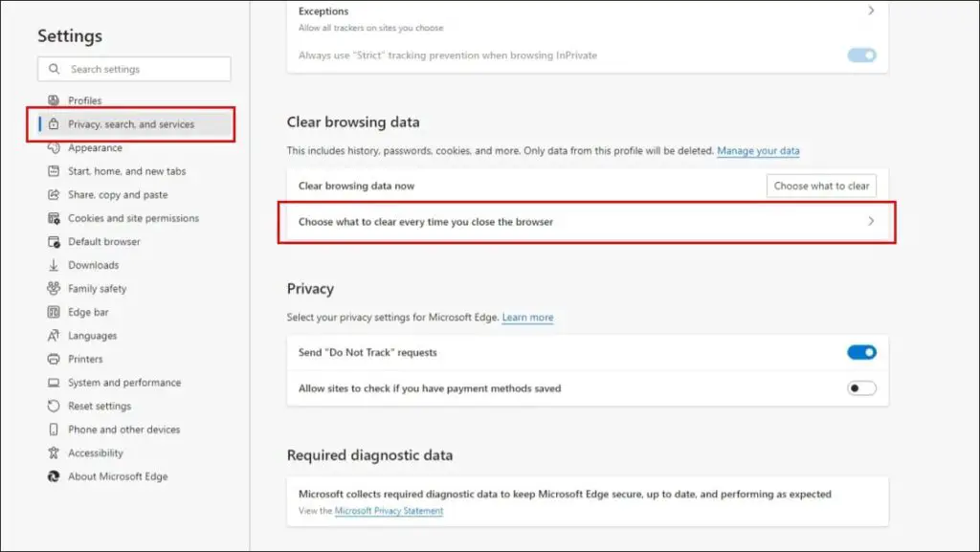Toggle Send Do Not Track requests
The image size is (980, 552).
pyautogui.click(x=861, y=352)
